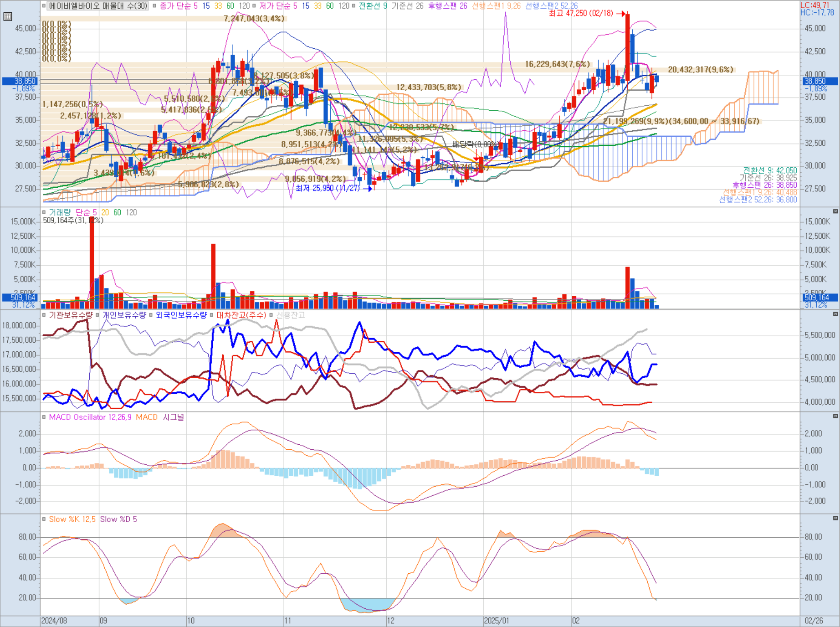Click the square marker before 기관보유수량
The height and width of the screenshot is (627, 840).
point(44,315)
